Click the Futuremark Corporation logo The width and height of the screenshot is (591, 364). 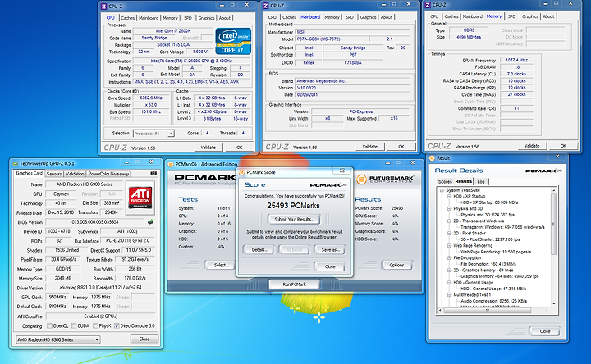[386, 180]
